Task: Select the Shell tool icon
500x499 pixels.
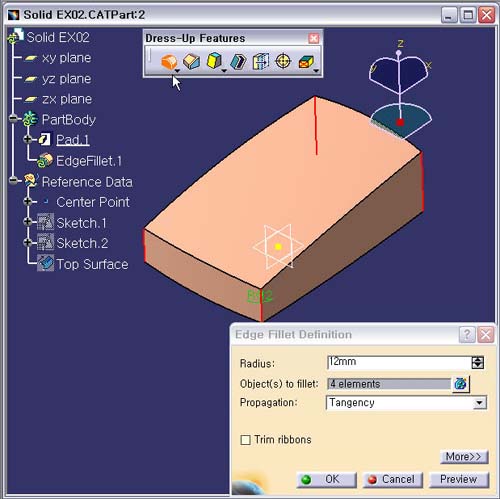Action: [x=238, y=62]
